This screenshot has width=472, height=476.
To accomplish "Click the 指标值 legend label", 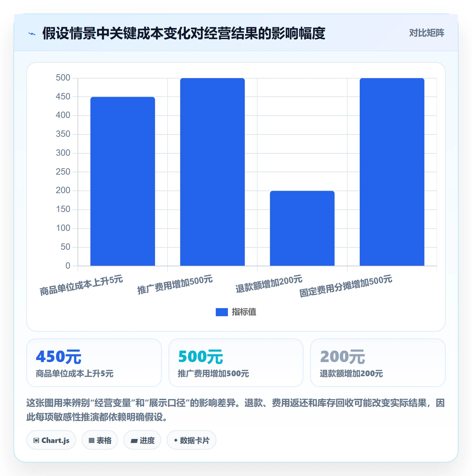I will point(244,312).
